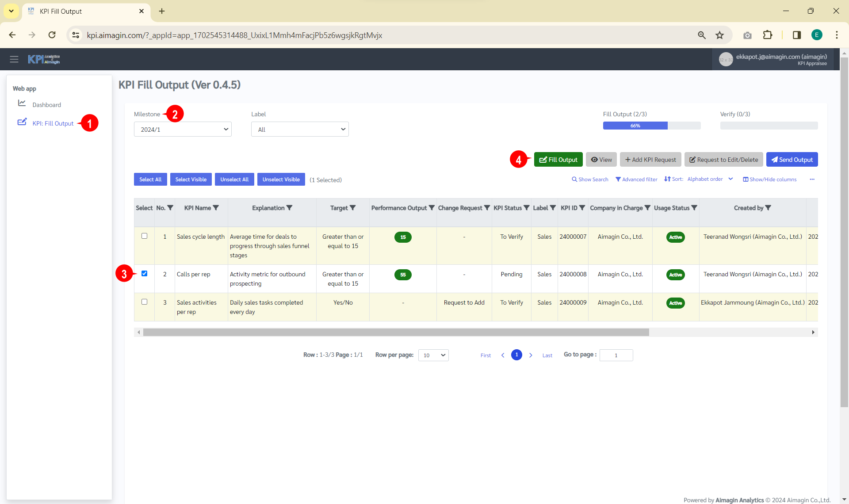Click the Go to page input field

[x=616, y=355]
